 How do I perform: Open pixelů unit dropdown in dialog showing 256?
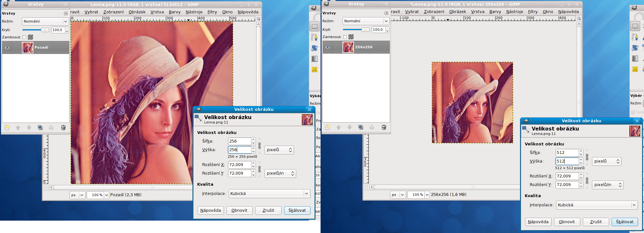pos(279,150)
